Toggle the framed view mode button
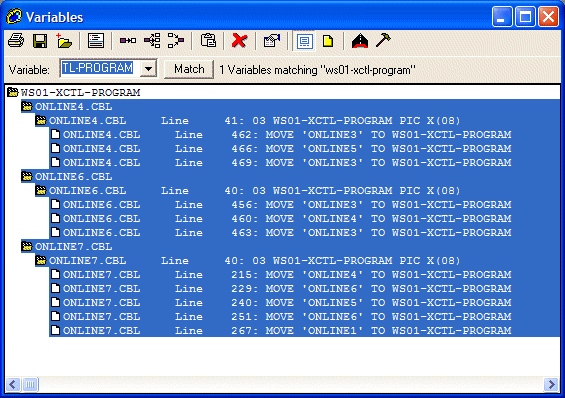The height and width of the screenshot is (398, 565). click(x=304, y=41)
